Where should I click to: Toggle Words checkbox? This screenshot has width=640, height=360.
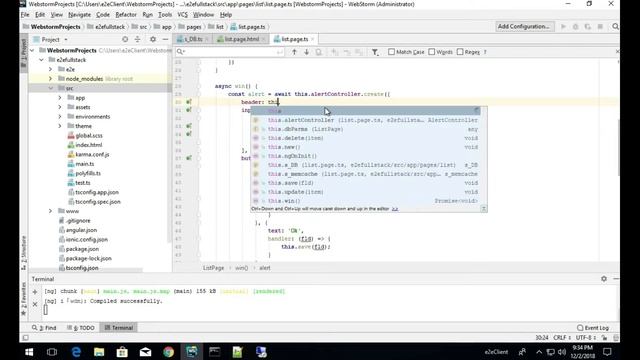(431, 52)
